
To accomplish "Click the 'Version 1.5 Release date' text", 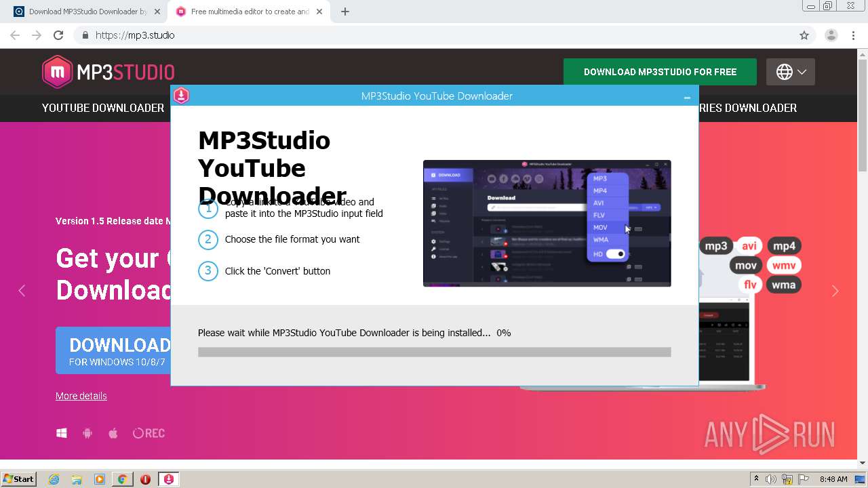I will (113, 221).
